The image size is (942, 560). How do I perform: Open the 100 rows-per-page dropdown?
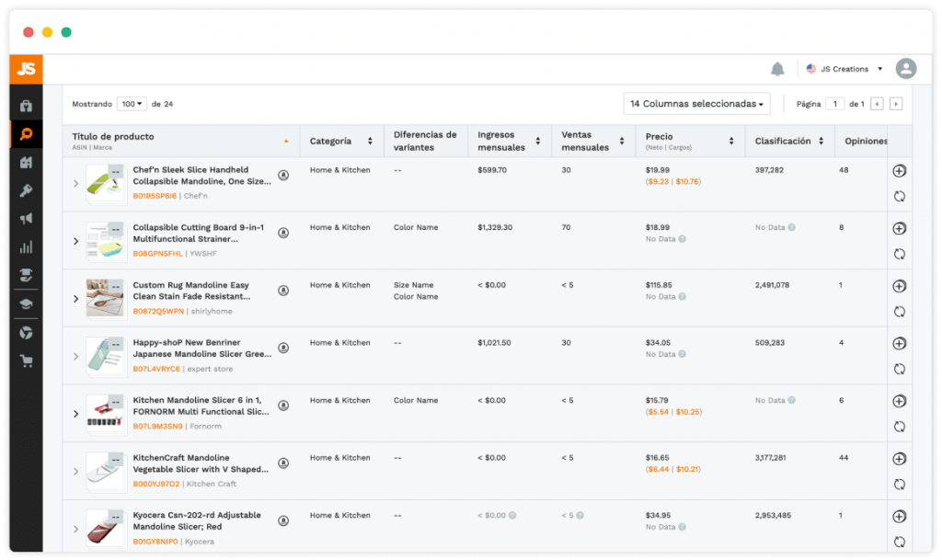click(132, 104)
